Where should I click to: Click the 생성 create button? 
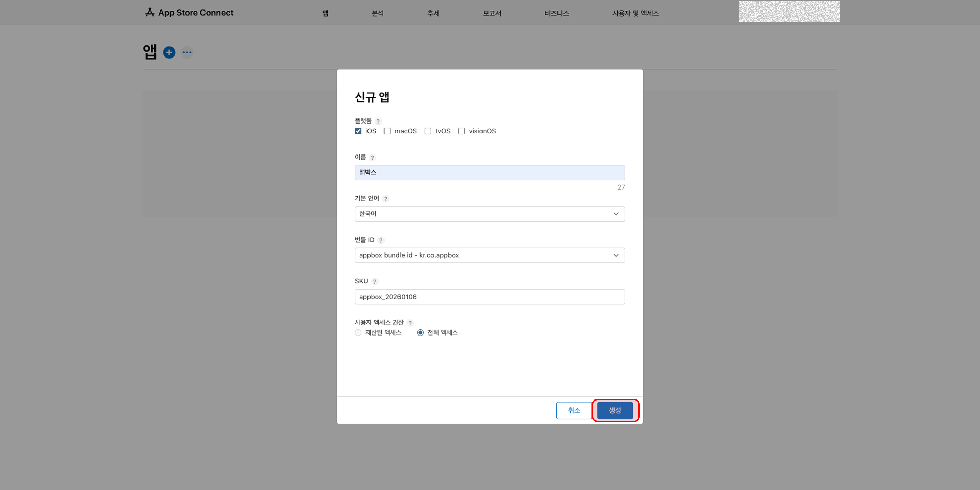click(615, 410)
